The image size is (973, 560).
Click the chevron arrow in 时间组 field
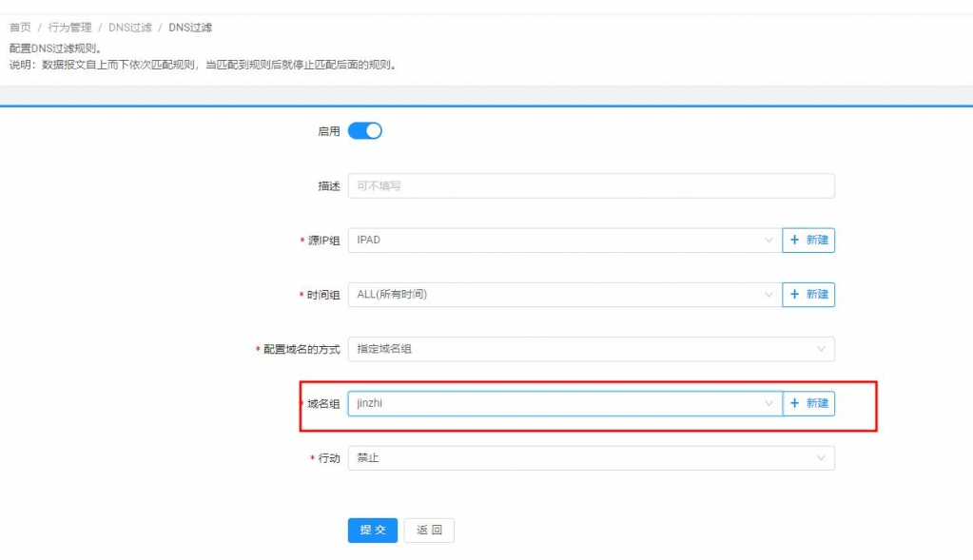pyautogui.click(x=769, y=295)
